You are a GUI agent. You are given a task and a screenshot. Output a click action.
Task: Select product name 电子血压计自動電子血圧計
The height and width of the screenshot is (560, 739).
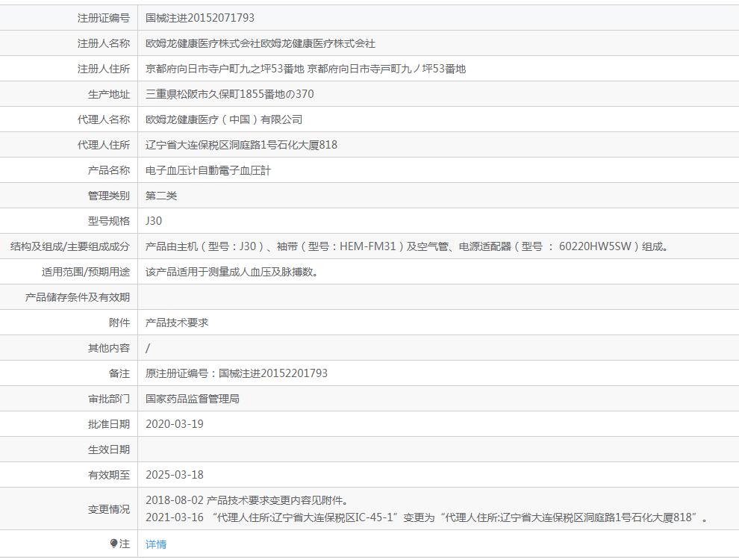coord(208,170)
